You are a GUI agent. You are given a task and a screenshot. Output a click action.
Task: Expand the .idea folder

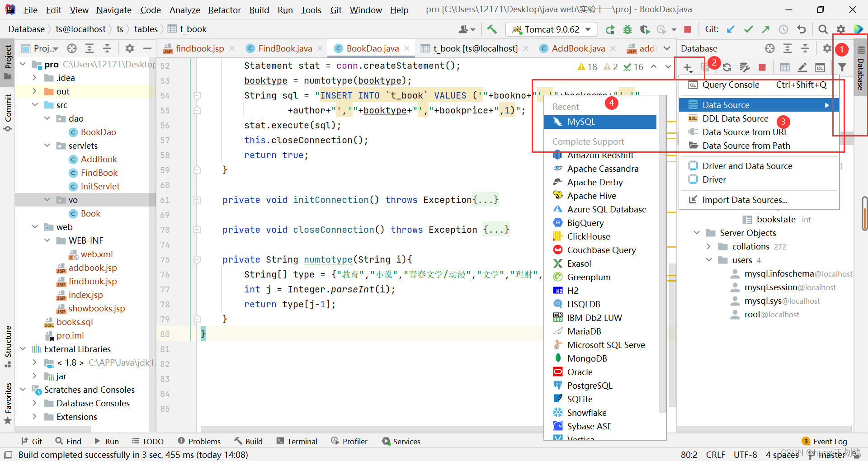(x=34, y=78)
